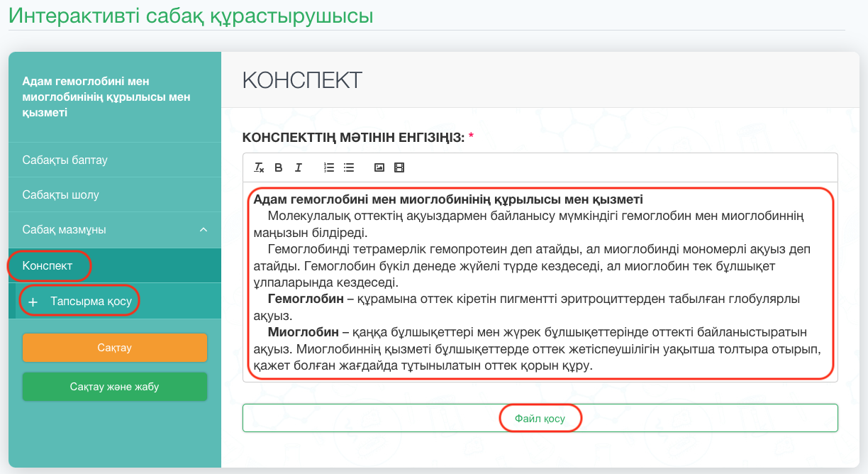This screenshot has height=474, width=868.
Task: Toggle bold formatting in editor toolbar
Action: pos(279,168)
